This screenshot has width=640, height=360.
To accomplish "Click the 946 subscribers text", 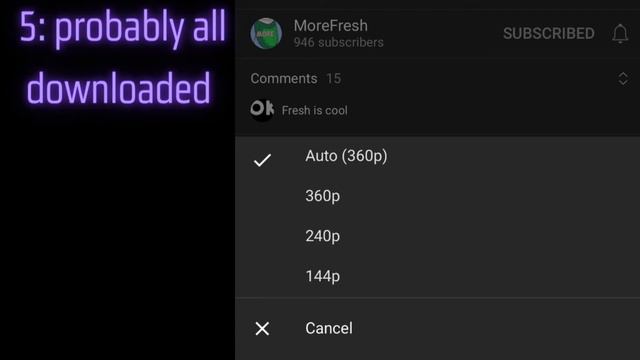I will point(338,42).
